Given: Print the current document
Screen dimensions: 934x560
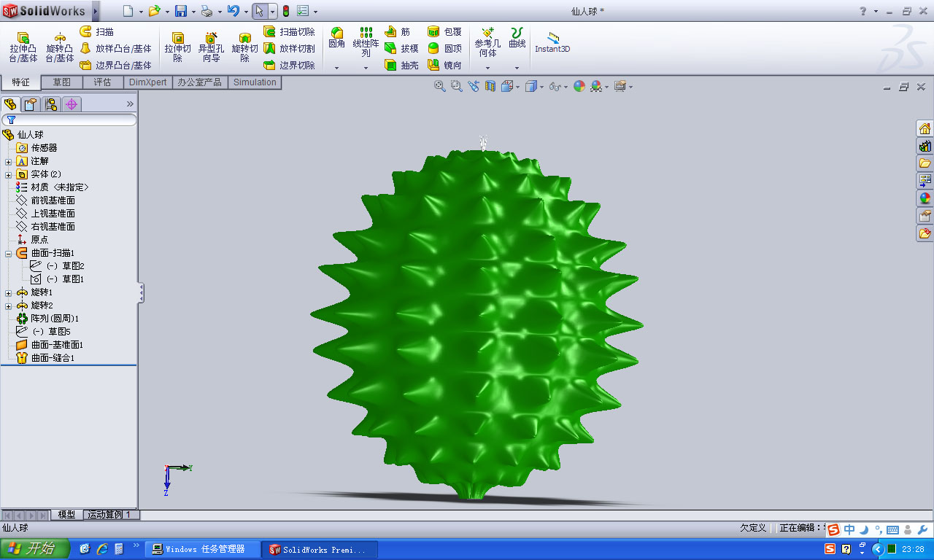Looking at the screenshot, I should pyautogui.click(x=207, y=11).
